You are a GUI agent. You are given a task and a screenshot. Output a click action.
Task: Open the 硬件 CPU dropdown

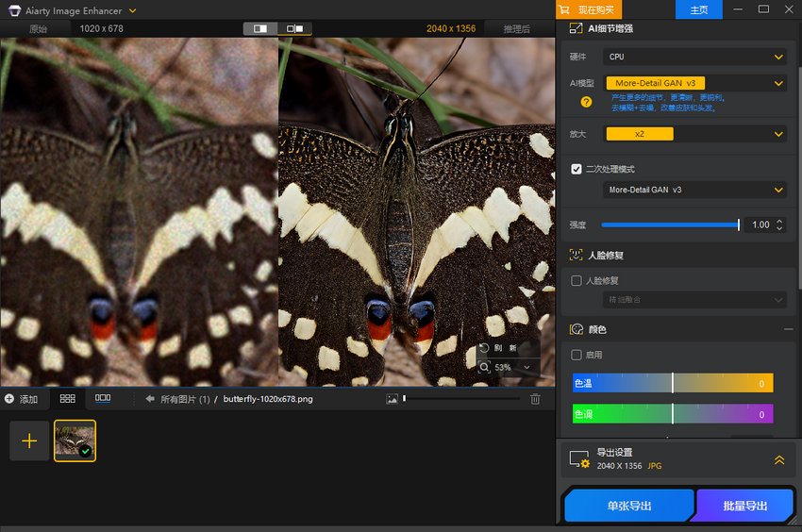(x=694, y=57)
